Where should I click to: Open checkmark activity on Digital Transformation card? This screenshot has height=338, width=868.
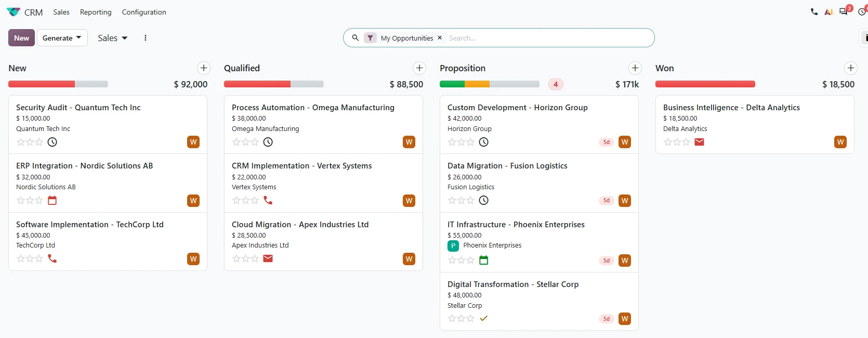[x=483, y=318]
